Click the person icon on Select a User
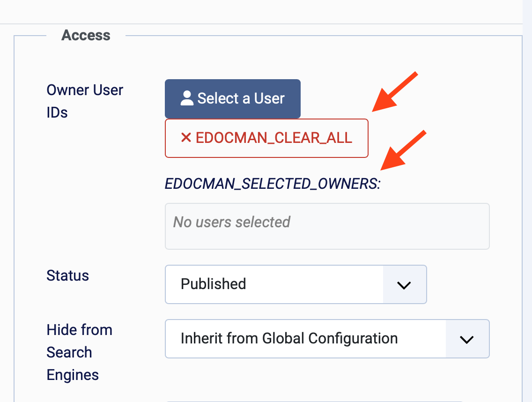The width and height of the screenshot is (532, 402). pos(187,98)
